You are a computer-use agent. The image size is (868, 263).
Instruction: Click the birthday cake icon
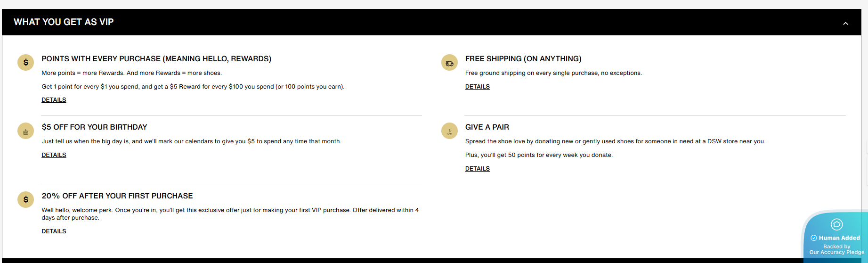25,131
